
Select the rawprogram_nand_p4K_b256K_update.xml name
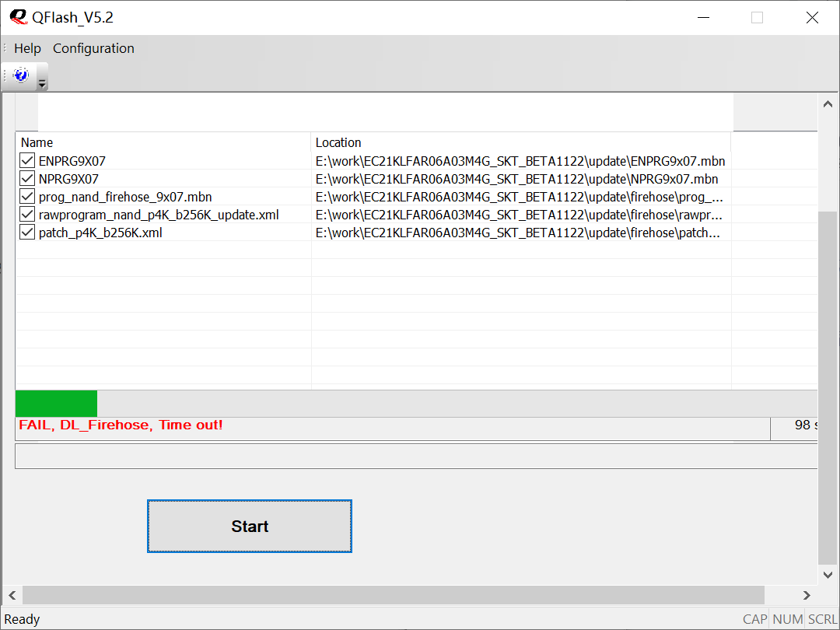coord(159,215)
